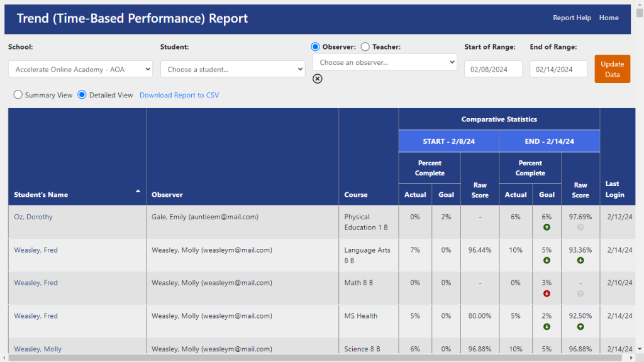Image resolution: width=644 pixels, height=362 pixels.
Task: Click the Update Data button
Action: coord(612,69)
